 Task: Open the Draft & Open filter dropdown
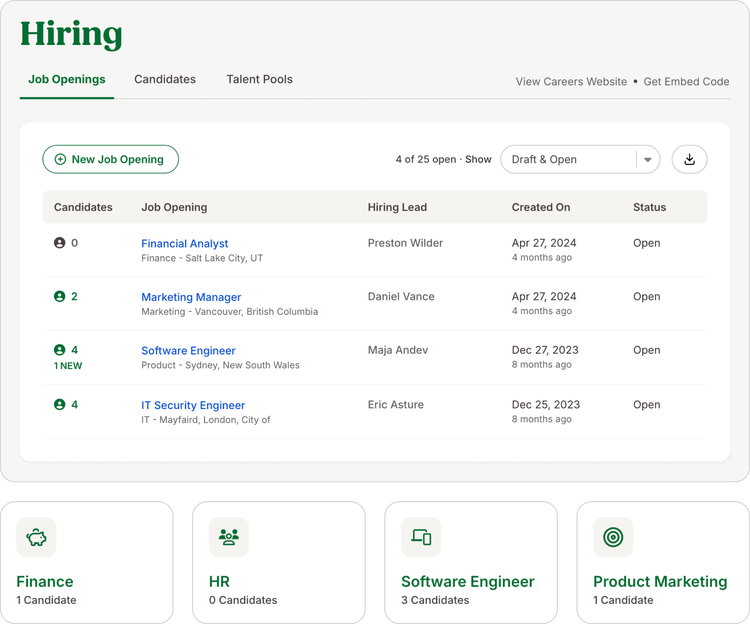pos(580,159)
